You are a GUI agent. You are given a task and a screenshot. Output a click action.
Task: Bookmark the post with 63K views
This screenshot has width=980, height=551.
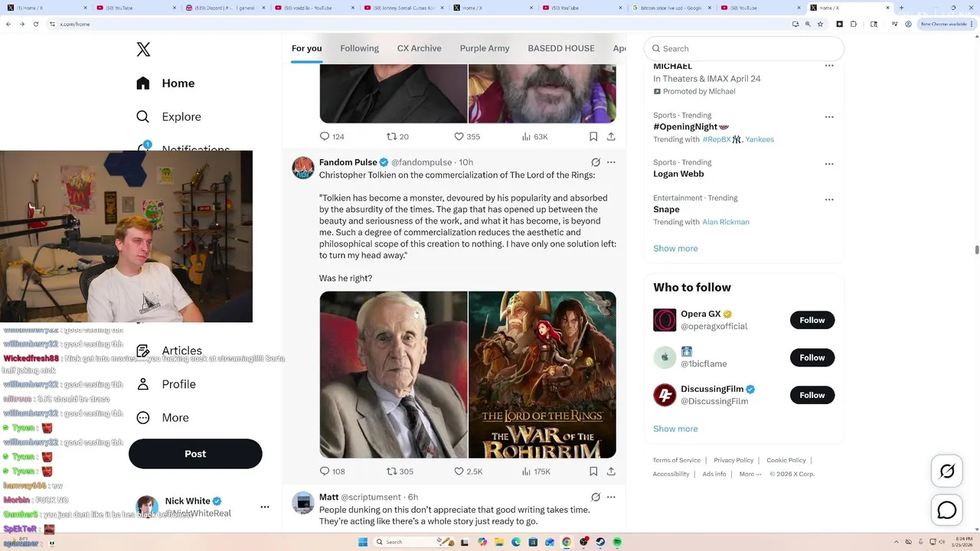pyautogui.click(x=593, y=136)
